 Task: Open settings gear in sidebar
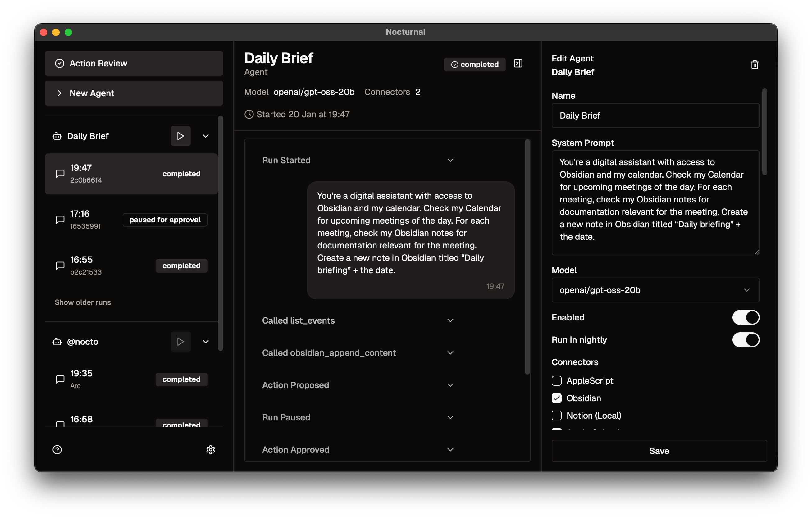pos(210,450)
